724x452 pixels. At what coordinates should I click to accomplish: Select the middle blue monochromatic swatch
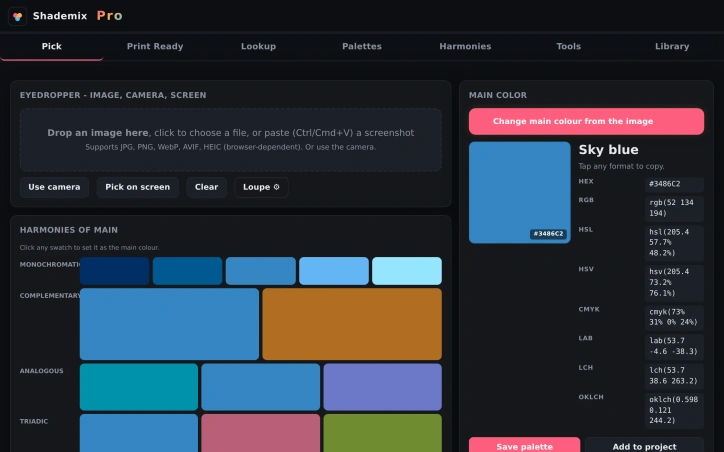tap(261, 271)
